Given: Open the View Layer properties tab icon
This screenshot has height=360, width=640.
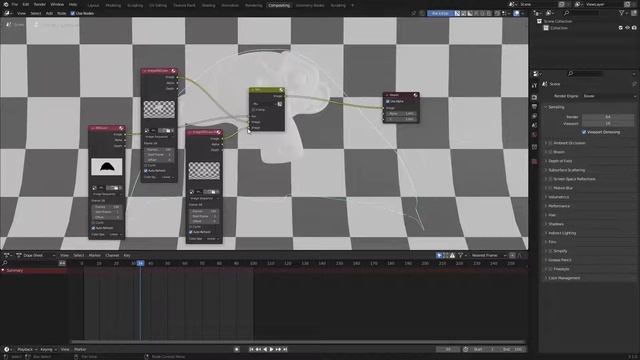Looking at the screenshot, I should pos(534,116).
